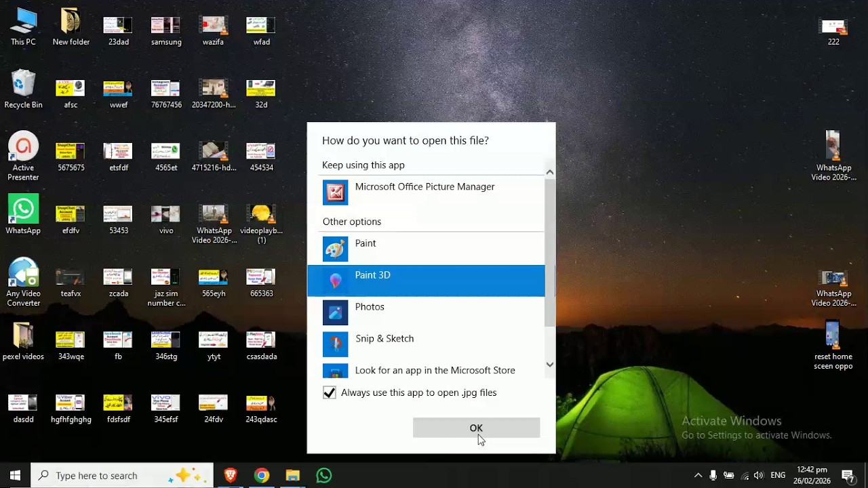Select the csasdada file thumbnail
This screenshot has height=488, width=868.
tap(261, 346)
